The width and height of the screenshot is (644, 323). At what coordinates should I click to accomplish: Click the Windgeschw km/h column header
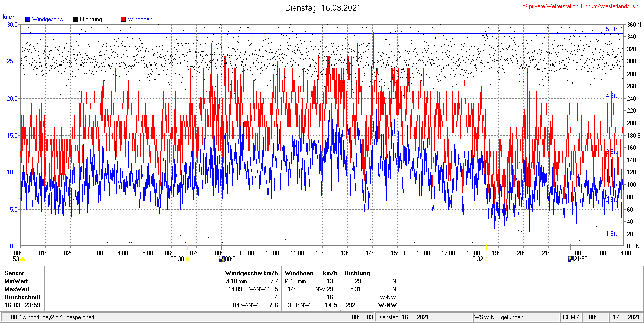(252, 273)
